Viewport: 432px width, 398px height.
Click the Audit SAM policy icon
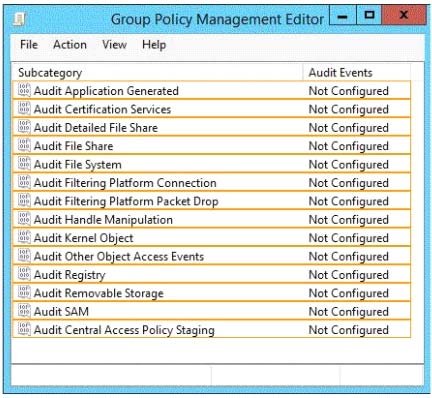pyautogui.click(x=24, y=311)
